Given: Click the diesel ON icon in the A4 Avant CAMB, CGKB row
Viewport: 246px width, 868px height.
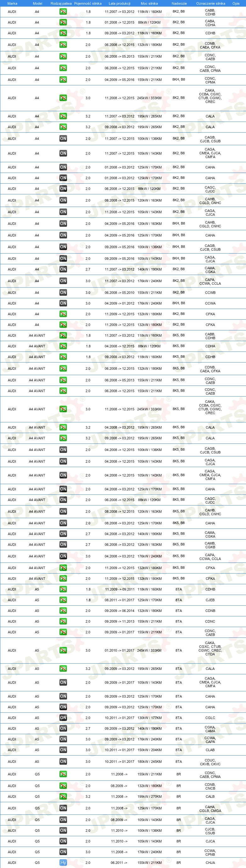Looking at the screenshot, I should point(63,545).
